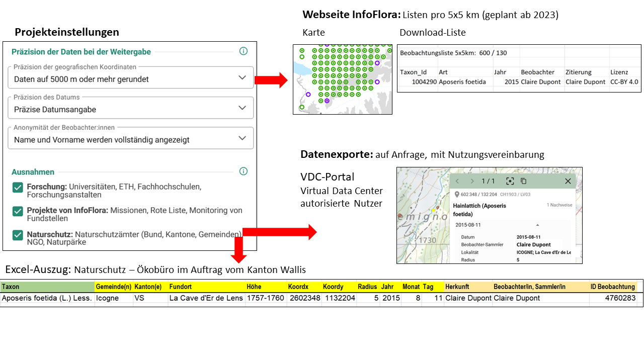Click the copy icon in the popup header
This screenshot has height=362, width=644.
coord(523,181)
